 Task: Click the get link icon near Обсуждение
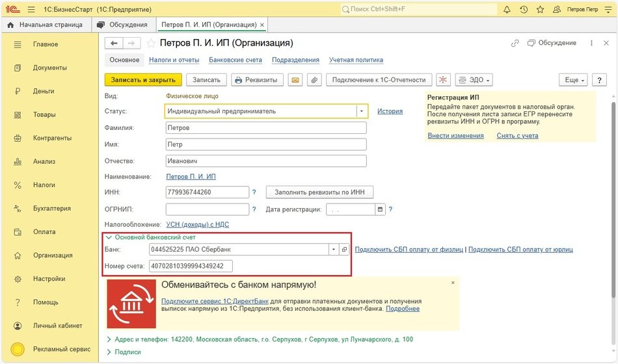point(515,43)
